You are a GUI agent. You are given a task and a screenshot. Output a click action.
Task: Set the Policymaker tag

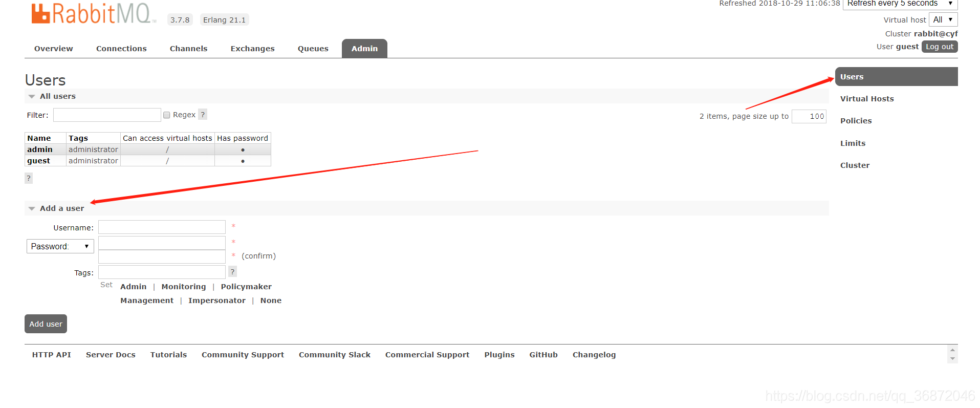pyautogui.click(x=246, y=287)
